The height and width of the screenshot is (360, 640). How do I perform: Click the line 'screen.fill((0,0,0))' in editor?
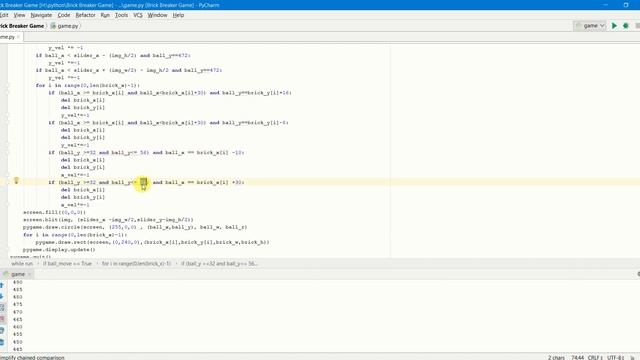54,212
